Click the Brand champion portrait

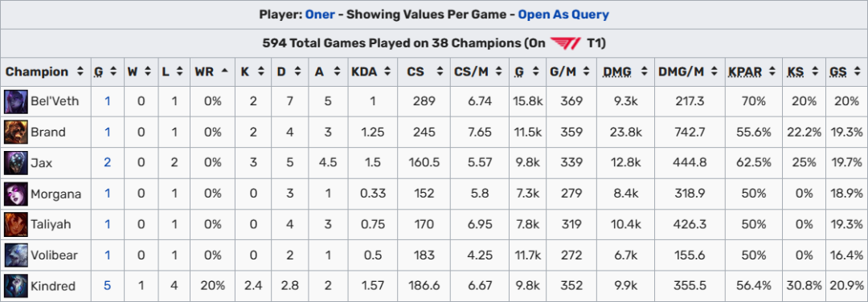point(13,133)
